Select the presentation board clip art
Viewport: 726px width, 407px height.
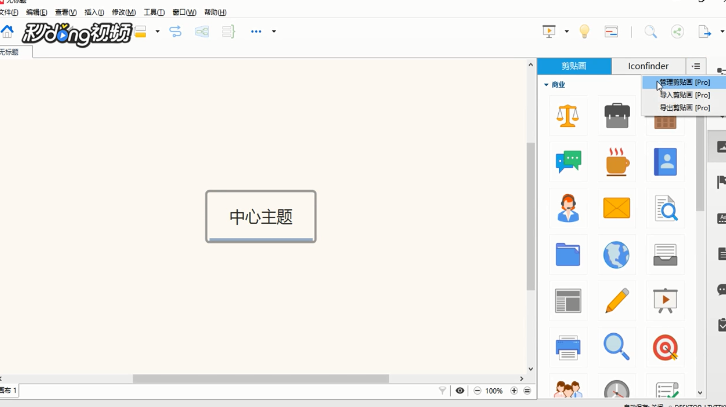[x=665, y=301]
